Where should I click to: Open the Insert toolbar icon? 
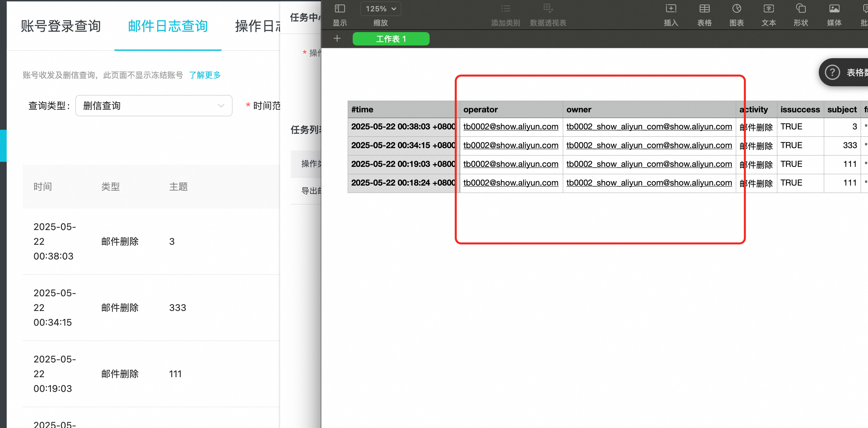[671, 9]
